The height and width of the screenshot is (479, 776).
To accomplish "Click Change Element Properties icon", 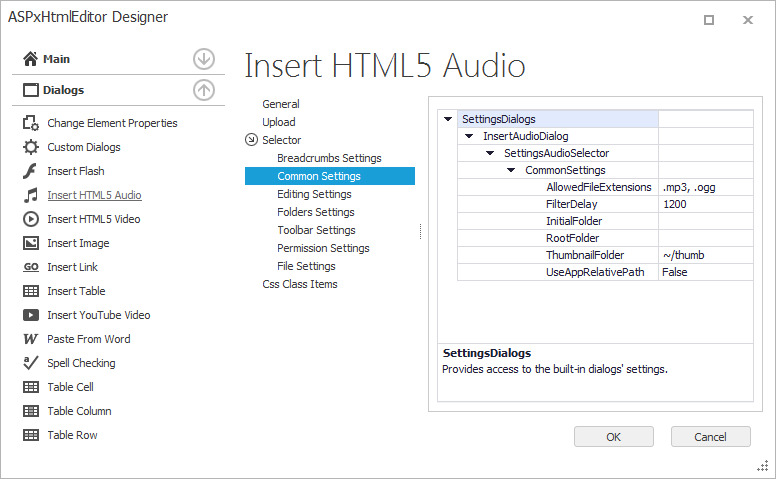I will pos(31,123).
